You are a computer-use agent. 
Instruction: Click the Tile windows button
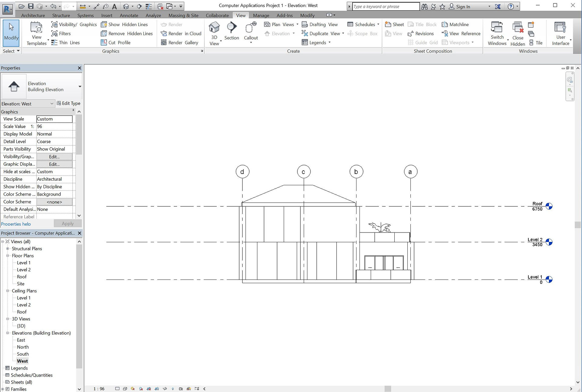pos(536,43)
